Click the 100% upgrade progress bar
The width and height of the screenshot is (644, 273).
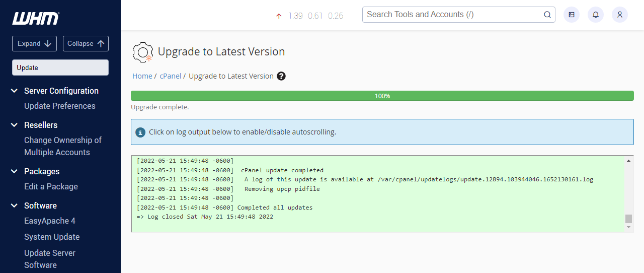(x=382, y=96)
